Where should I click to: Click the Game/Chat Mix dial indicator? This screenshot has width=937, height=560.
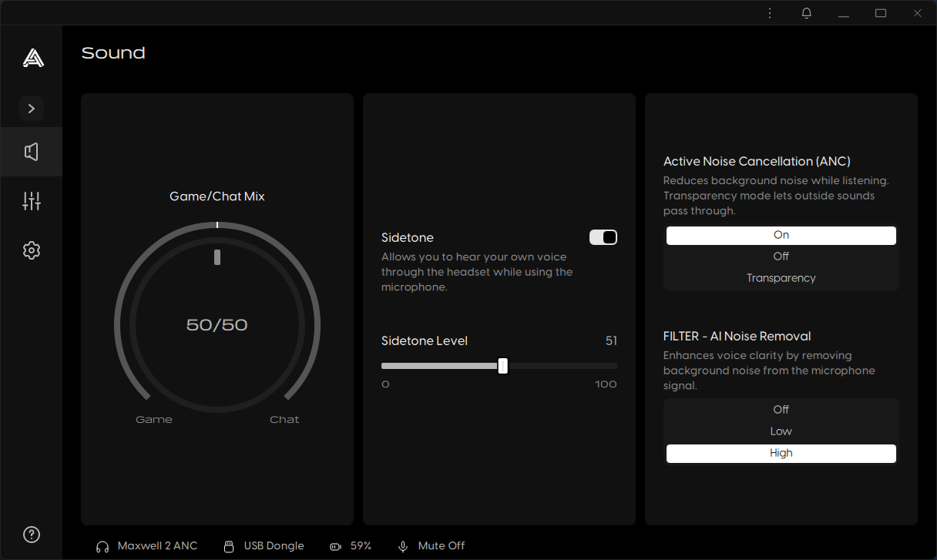coord(217,257)
